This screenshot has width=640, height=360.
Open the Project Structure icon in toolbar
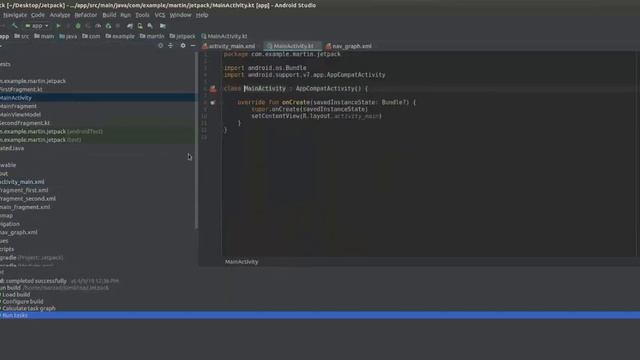click(x=163, y=26)
